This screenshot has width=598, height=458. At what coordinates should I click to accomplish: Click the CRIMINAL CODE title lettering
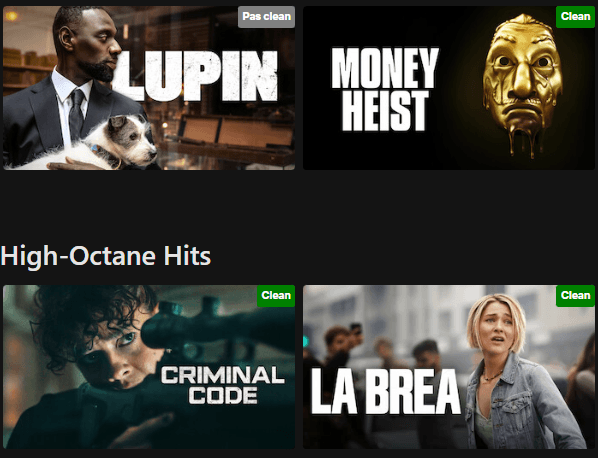pos(223,386)
